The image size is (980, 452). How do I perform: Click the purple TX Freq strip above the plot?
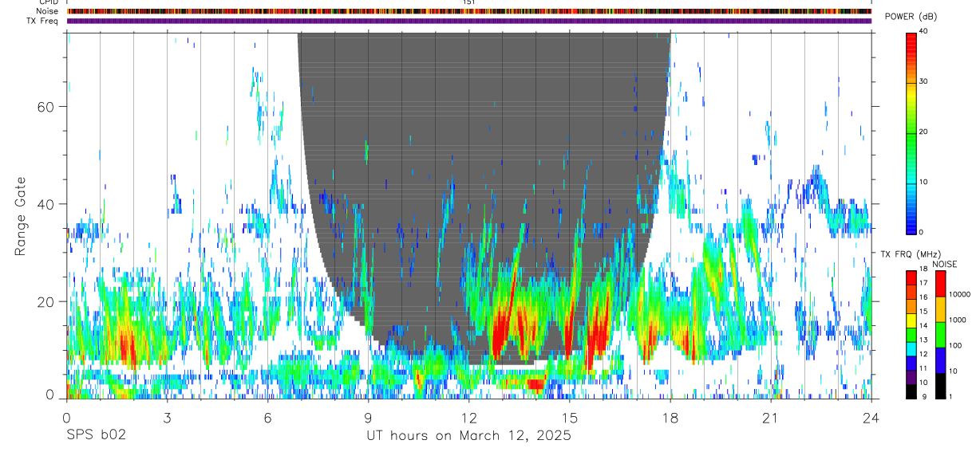click(468, 21)
